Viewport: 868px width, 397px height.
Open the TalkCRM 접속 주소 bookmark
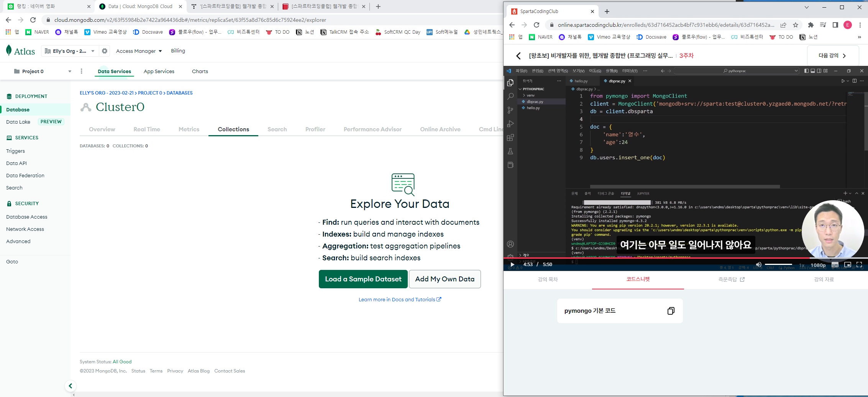[345, 32]
